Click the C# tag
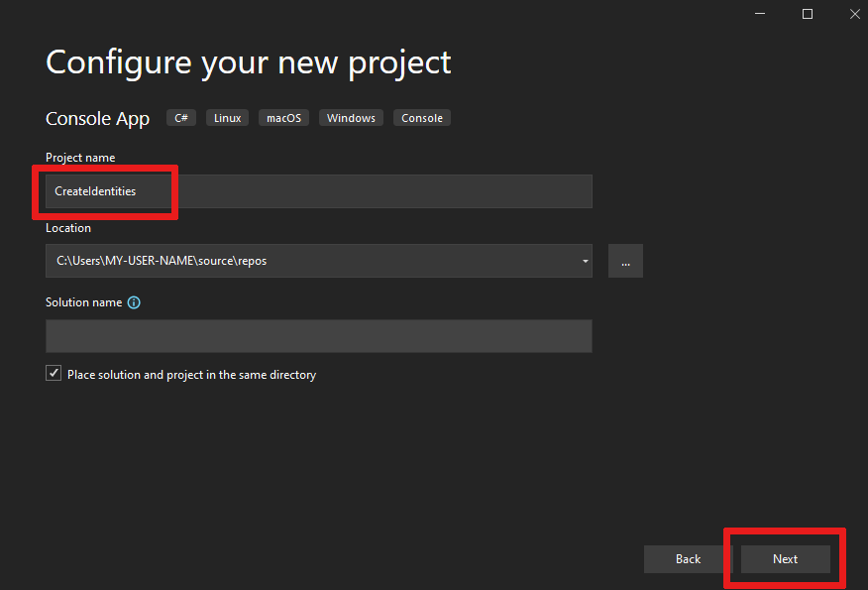The width and height of the screenshot is (868, 590). coord(181,118)
